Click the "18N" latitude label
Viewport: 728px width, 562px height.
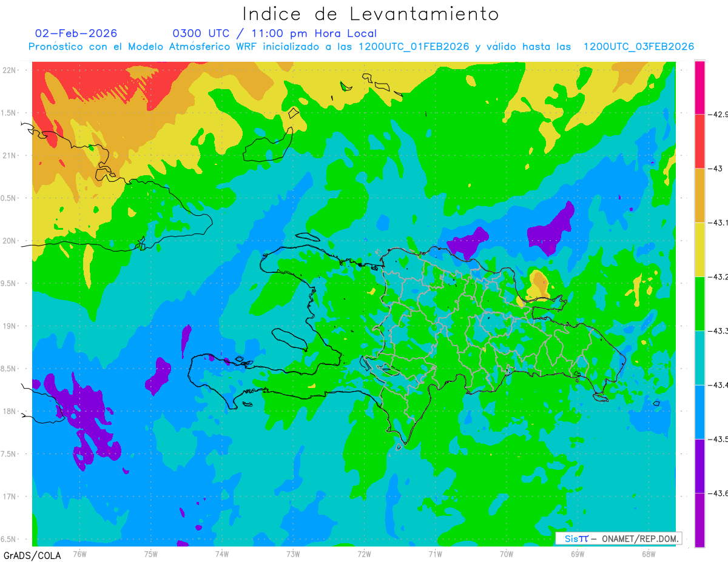(10, 411)
